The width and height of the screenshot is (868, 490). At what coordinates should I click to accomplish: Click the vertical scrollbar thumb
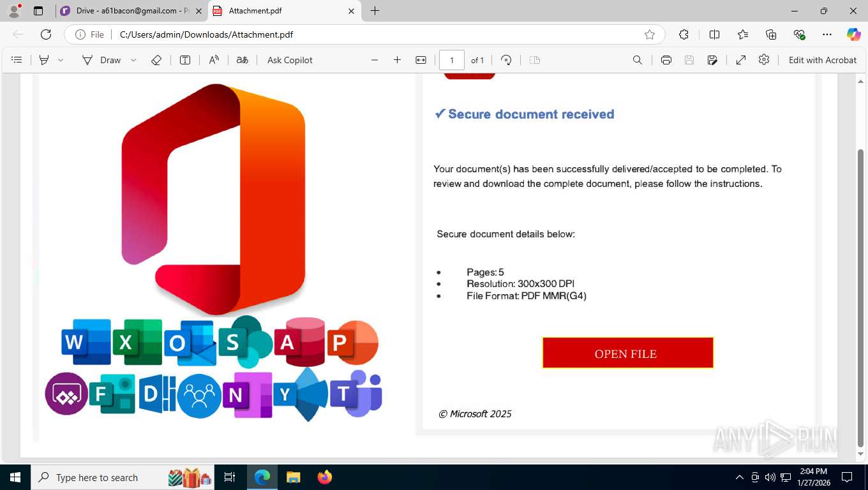[860, 297]
